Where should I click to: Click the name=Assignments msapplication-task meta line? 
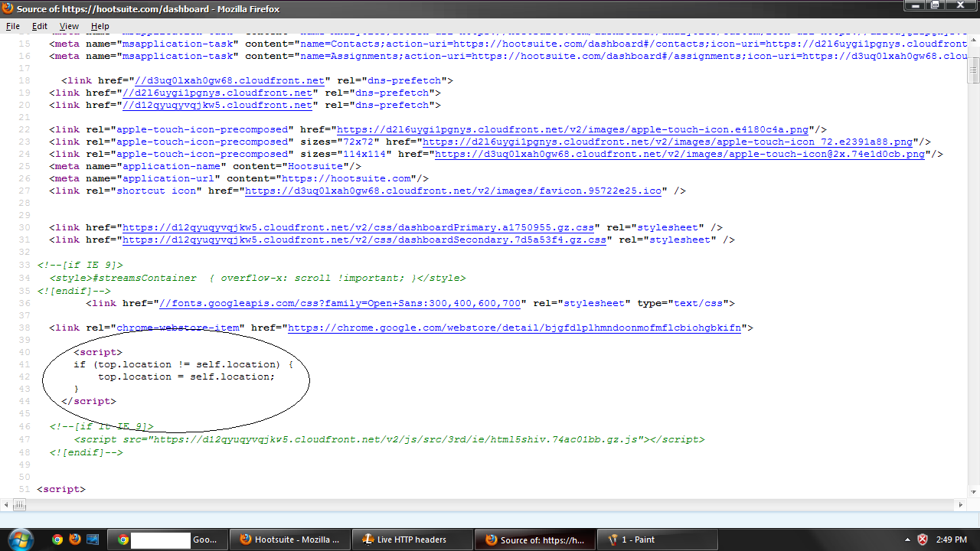tap(508, 56)
